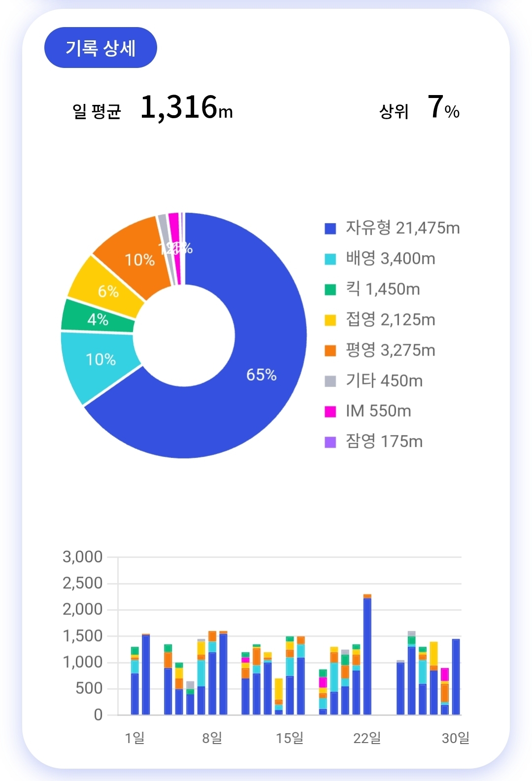
Task: Tap the orange 평영 legend swatch
Action: pos(330,351)
